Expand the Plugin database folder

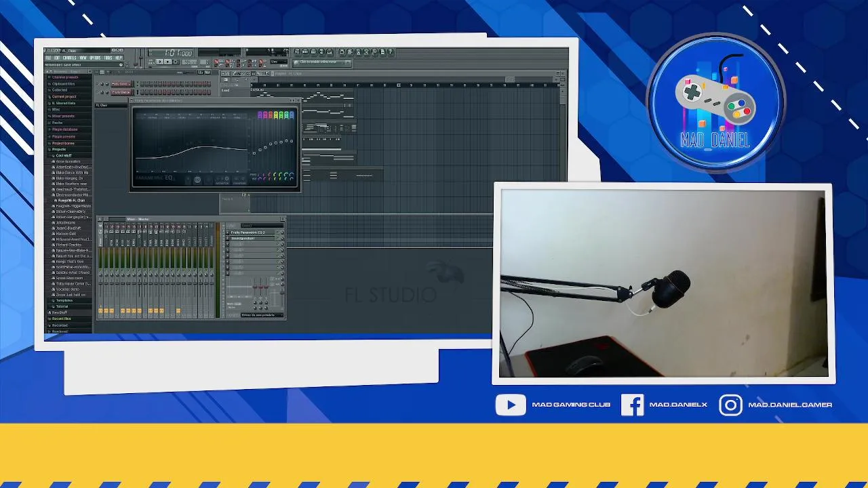64,129
